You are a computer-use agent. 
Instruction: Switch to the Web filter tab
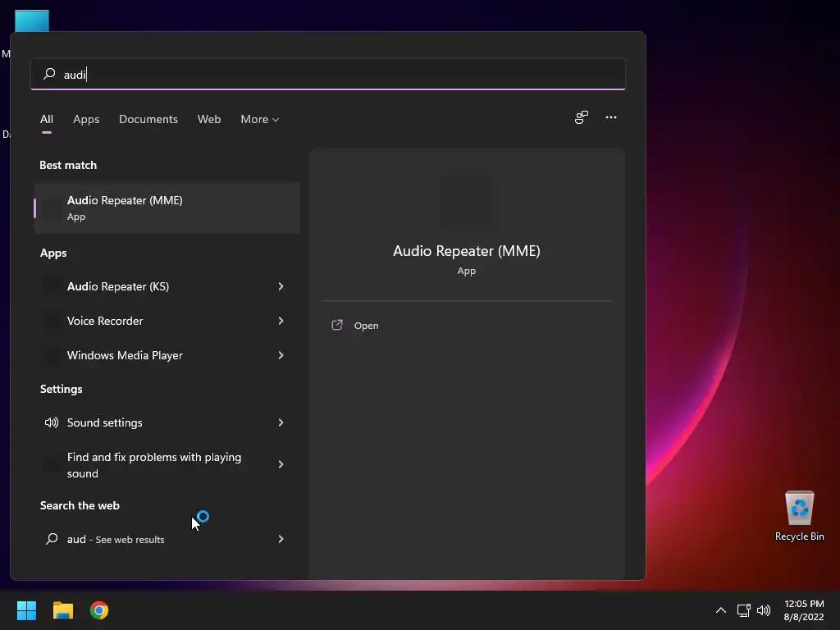pyautogui.click(x=209, y=119)
